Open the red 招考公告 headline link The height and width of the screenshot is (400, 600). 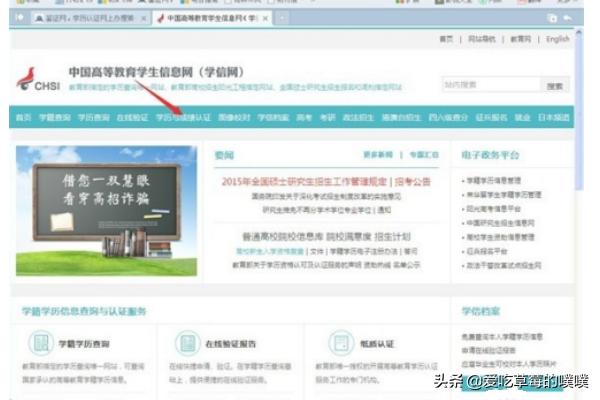click(413, 181)
